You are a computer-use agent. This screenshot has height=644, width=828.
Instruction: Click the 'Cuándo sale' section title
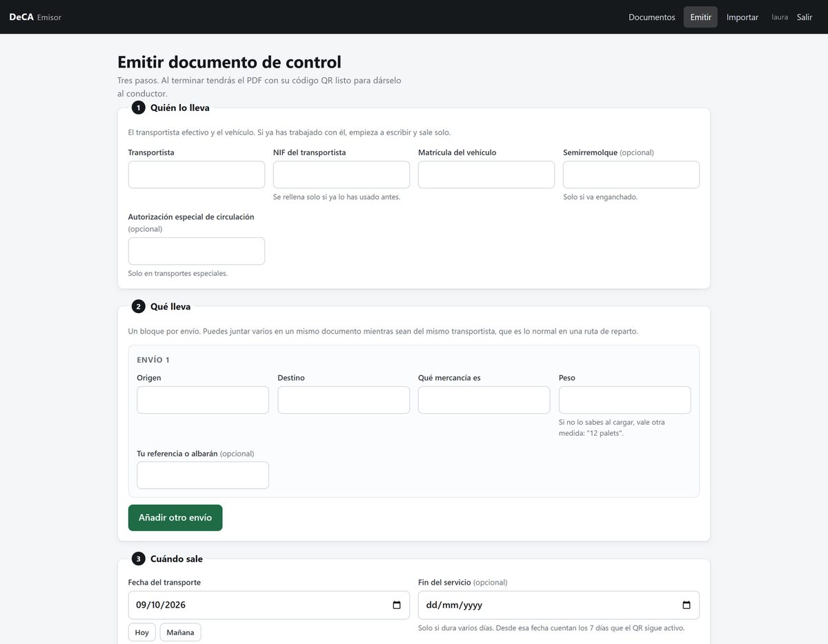[177, 559]
